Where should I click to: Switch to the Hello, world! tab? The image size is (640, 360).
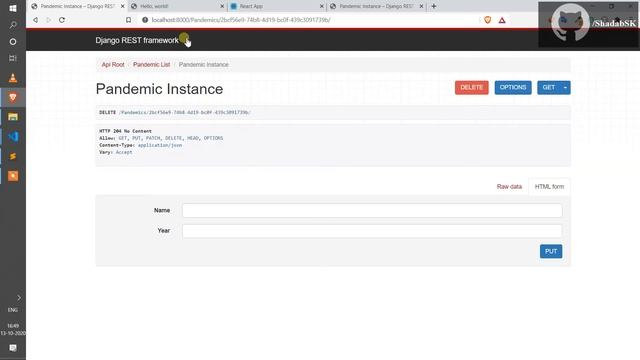pyautogui.click(x=154, y=6)
